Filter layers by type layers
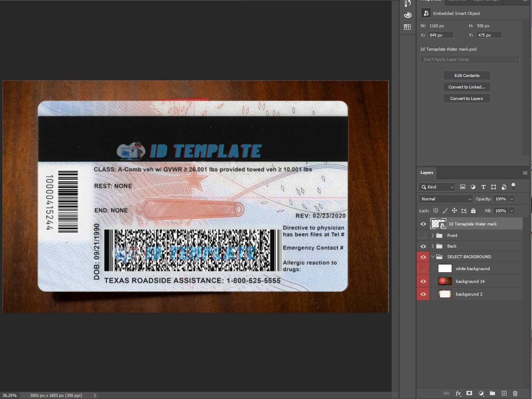Viewport: 532px width, 399px height. point(483,187)
